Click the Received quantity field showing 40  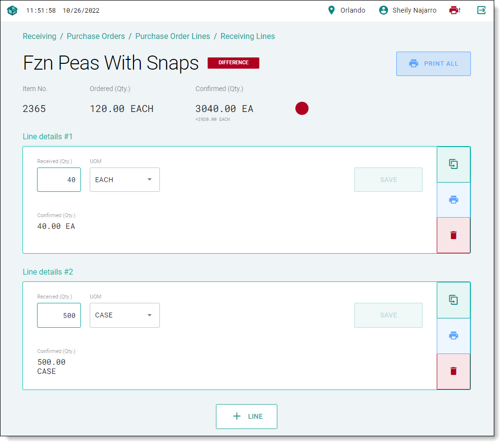pos(59,180)
